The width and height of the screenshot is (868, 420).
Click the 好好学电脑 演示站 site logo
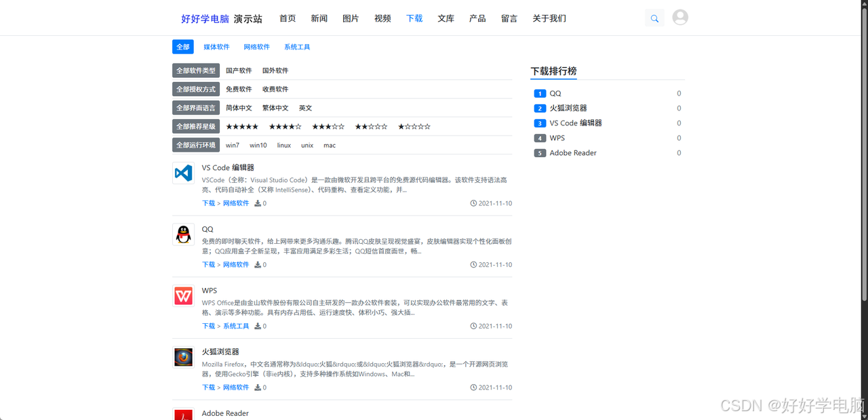(x=222, y=19)
